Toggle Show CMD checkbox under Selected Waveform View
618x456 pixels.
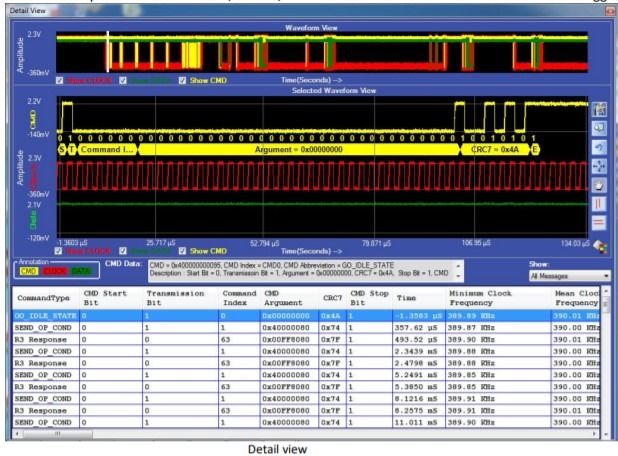click(x=184, y=251)
